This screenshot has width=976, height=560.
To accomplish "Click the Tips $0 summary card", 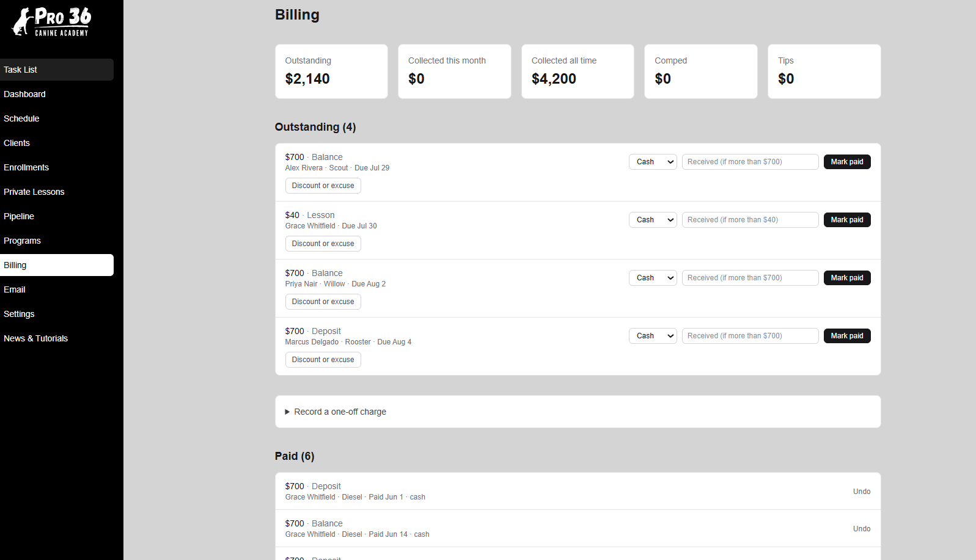I will coord(824,71).
